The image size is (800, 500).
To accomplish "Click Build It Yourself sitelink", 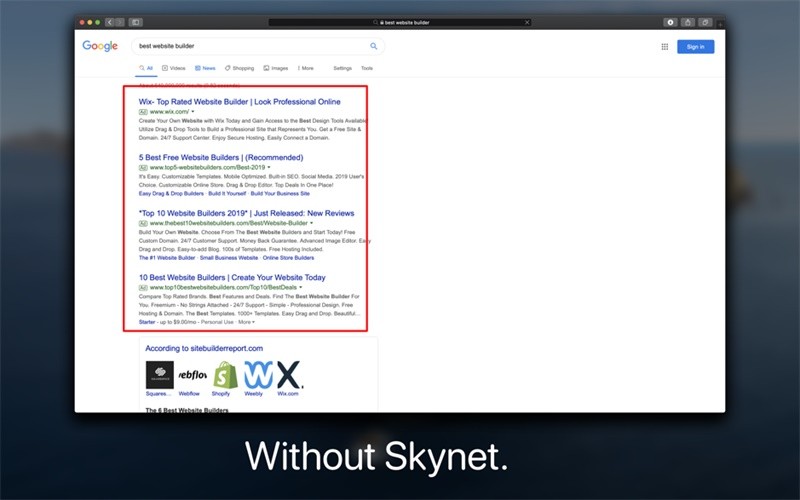I will 227,193.
